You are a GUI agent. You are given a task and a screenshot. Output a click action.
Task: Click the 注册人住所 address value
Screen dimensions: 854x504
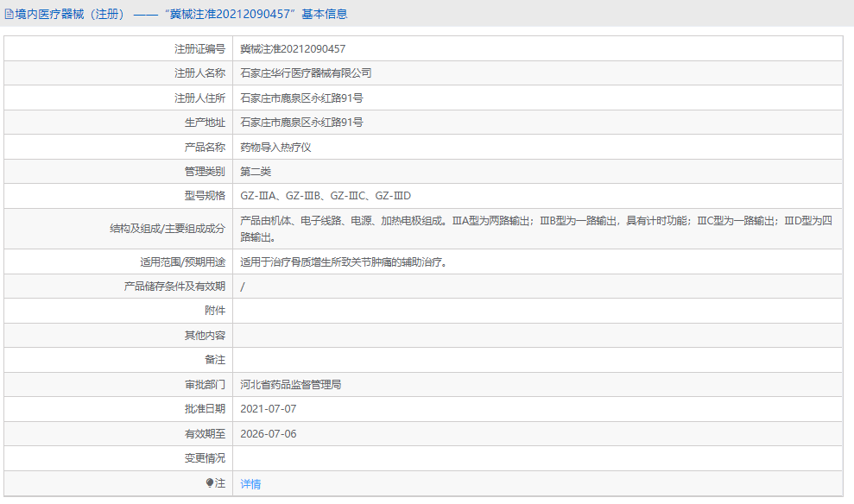[301, 98]
